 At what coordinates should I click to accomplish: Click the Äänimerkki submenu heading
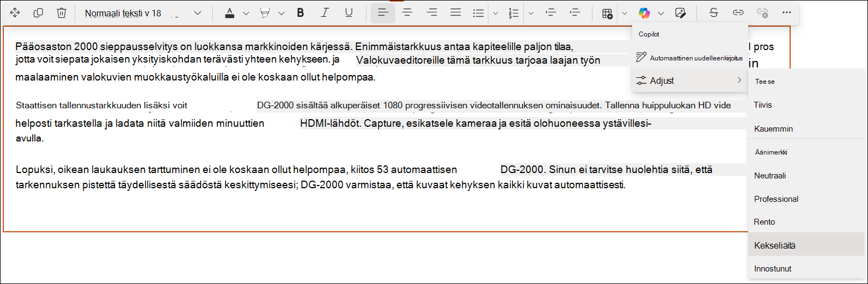pyautogui.click(x=771, y=152)
